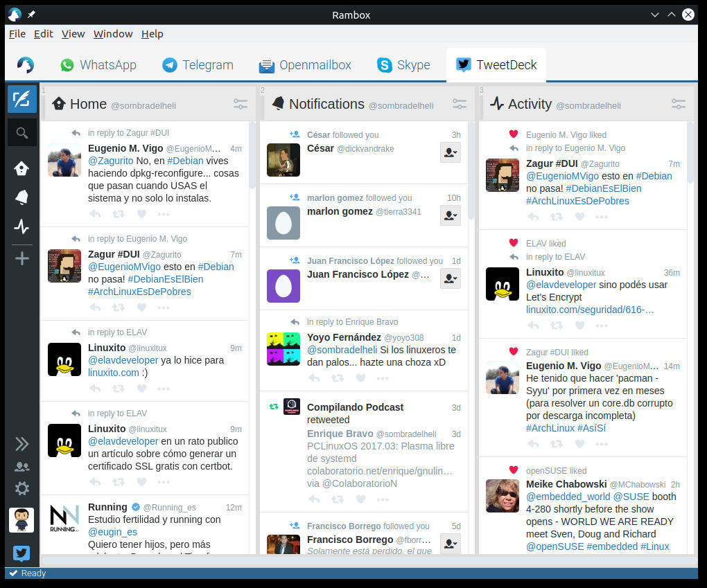The image size is (707, 588).
Task: Open the linuxito.com/seguridad/616 link
Action: tap(590, 310)
